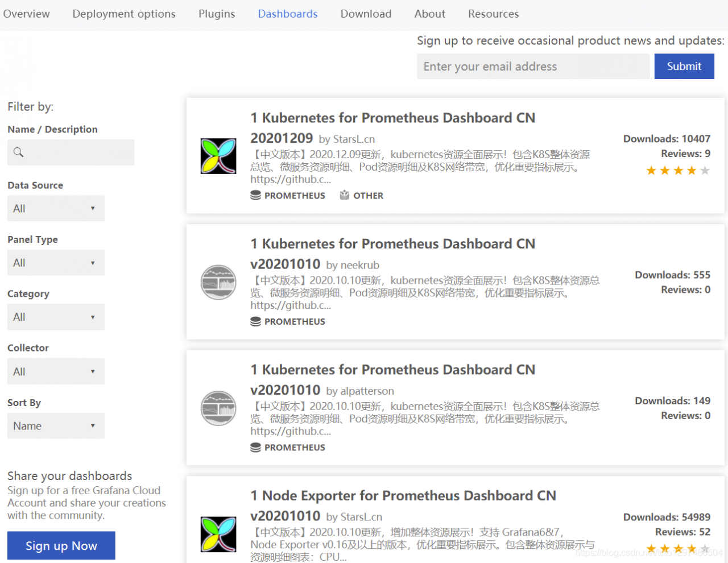This screenshot has width=728, height=563.
Task: Click 'Downloads: 149' text
Action: tap(673, 401)
